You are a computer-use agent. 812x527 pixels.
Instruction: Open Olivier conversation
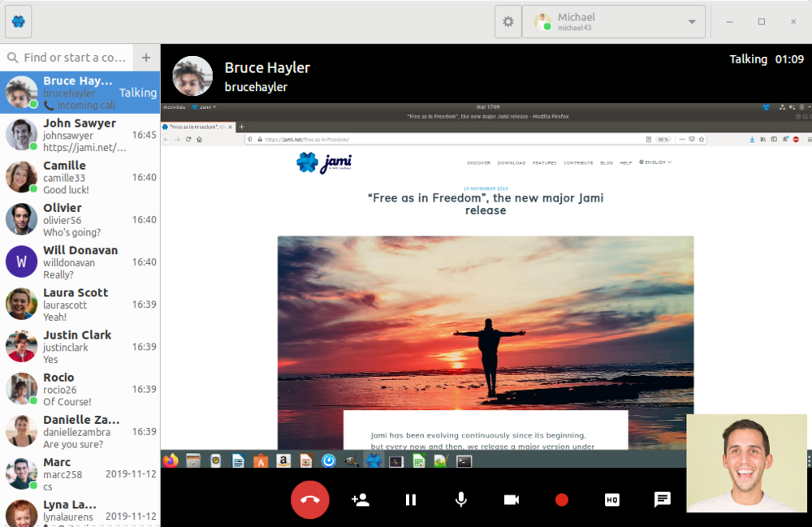(x=80, y=219)
